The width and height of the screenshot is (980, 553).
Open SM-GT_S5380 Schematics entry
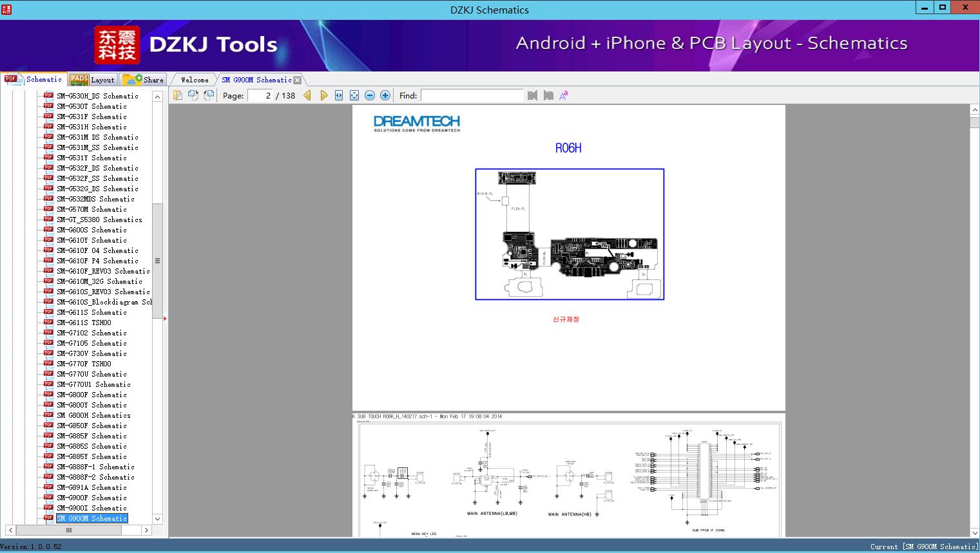click(99, 220)
